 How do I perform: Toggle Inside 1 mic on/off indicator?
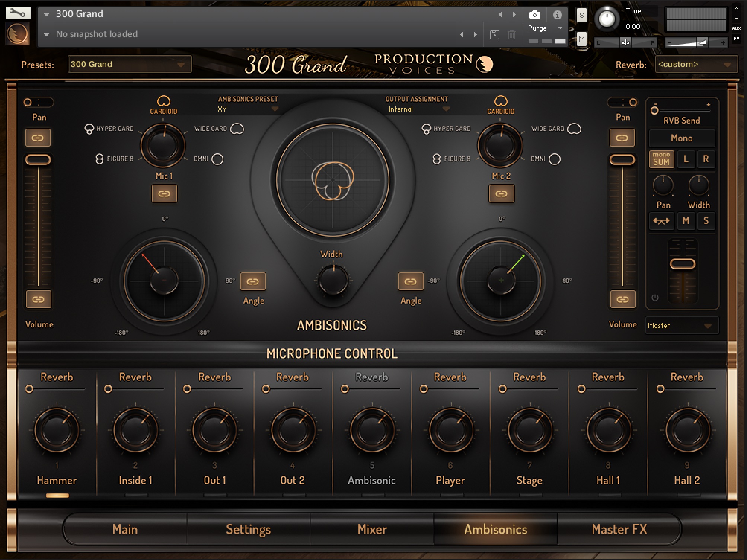pyautogui.click(x=136, y=496)
